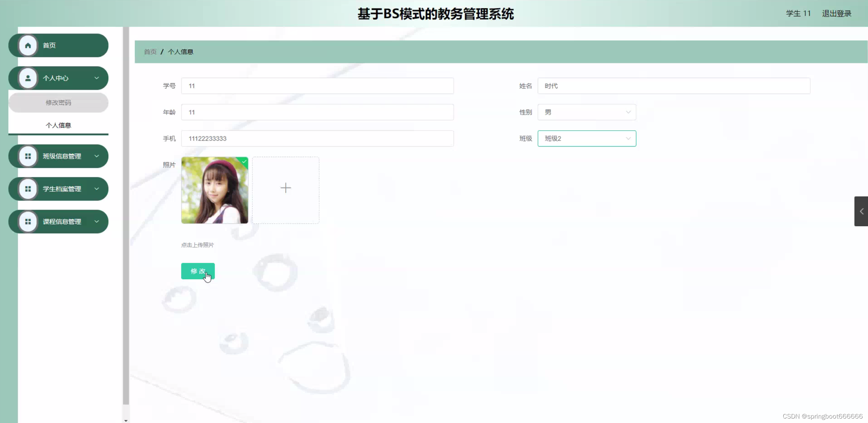Click the grid icon for 学生档案管理
Viewport: 868px width, 423px height.
pos(28,189)
